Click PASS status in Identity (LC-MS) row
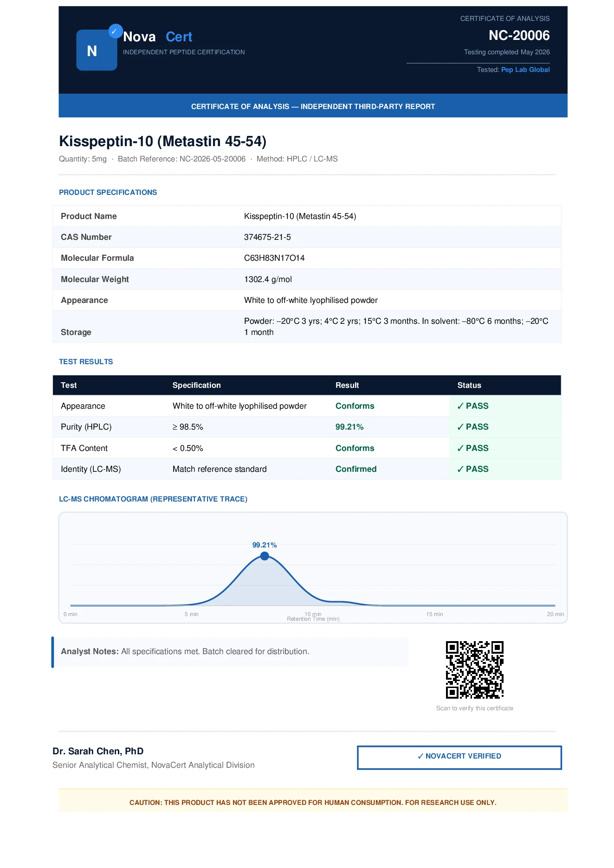The width and height of the screenshot is (614, 868). (472, 469)
